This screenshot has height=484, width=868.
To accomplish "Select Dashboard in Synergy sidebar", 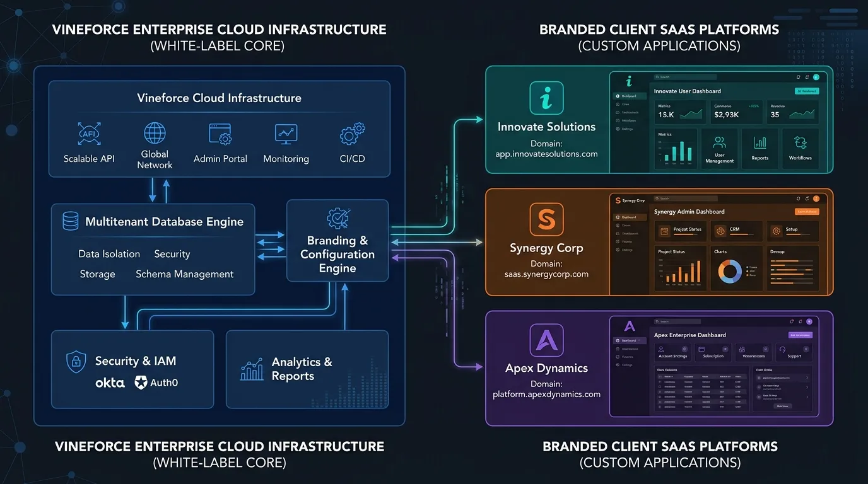I will [630, 217].
